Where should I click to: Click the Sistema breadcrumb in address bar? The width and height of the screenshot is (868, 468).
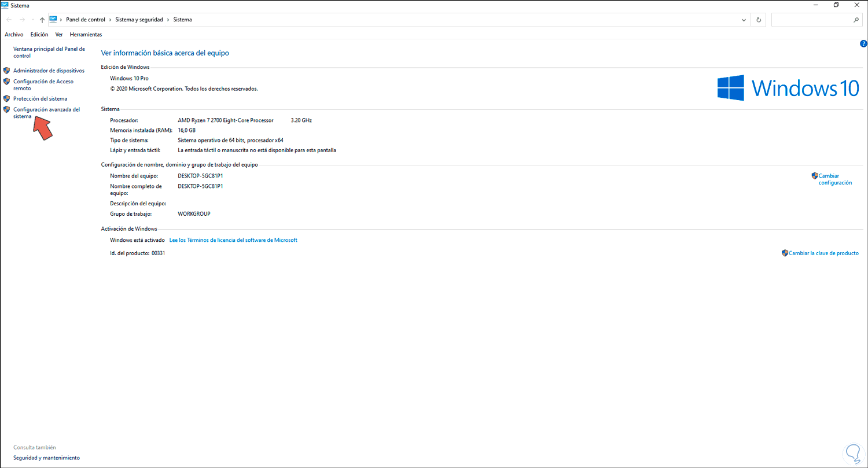182,20
